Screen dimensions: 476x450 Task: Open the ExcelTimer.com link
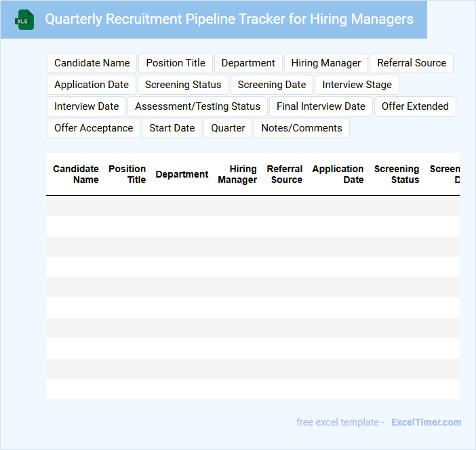click(x=427, y=422)
